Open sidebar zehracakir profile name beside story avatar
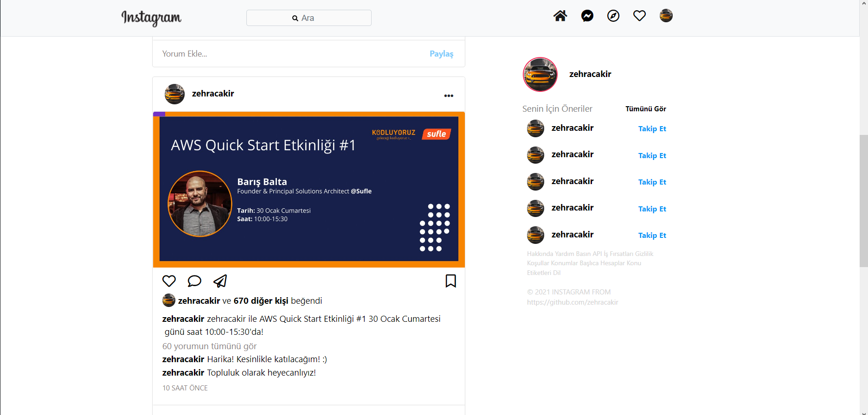This screenshot has height=415, width=868. pyautogui.click(x=590, y=74)
